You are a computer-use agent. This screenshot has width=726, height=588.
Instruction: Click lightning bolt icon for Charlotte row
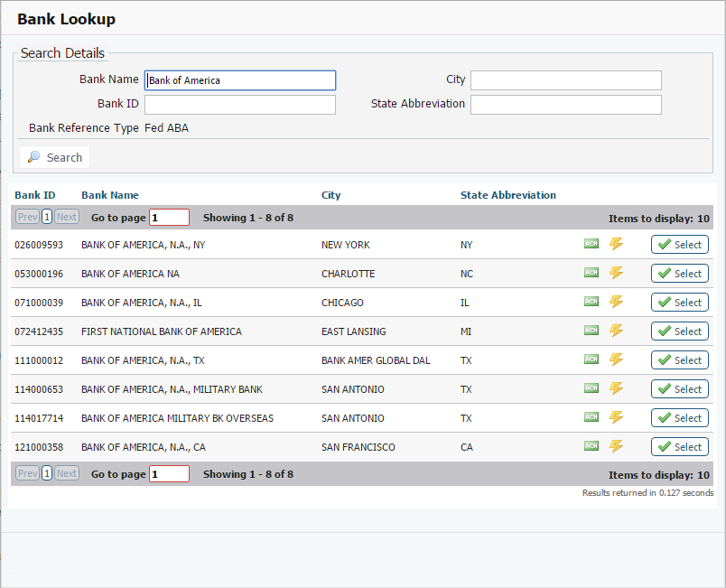[x=616, y=273]
